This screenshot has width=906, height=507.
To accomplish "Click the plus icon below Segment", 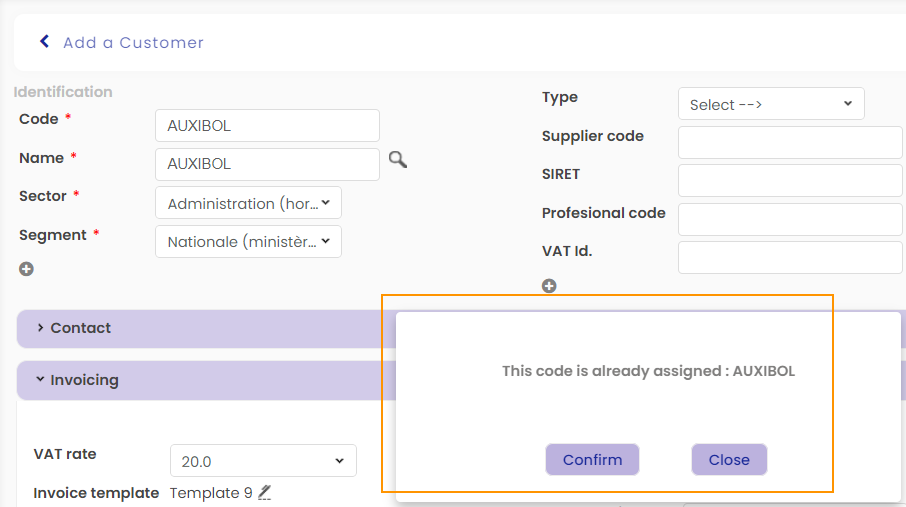I will (27, 269).
